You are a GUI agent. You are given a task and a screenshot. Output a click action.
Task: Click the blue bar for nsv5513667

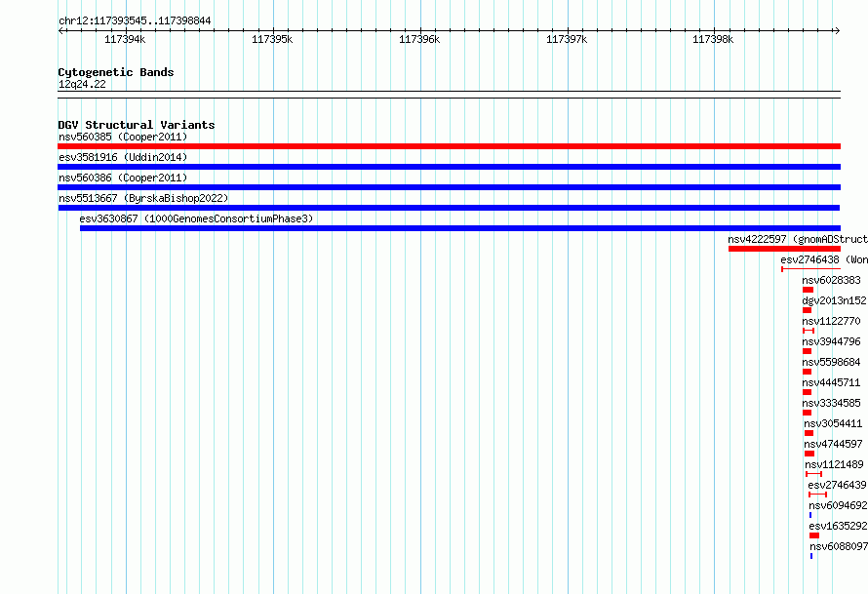449,208
